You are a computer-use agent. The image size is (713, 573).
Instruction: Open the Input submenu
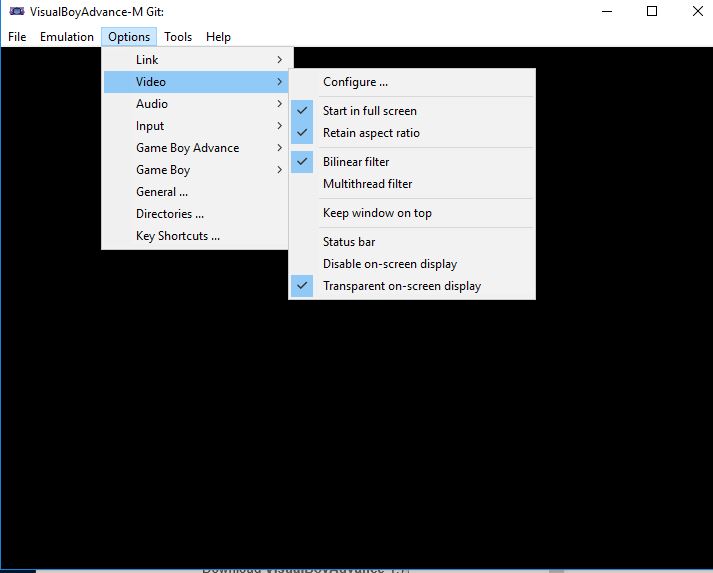tap(196, 126)
